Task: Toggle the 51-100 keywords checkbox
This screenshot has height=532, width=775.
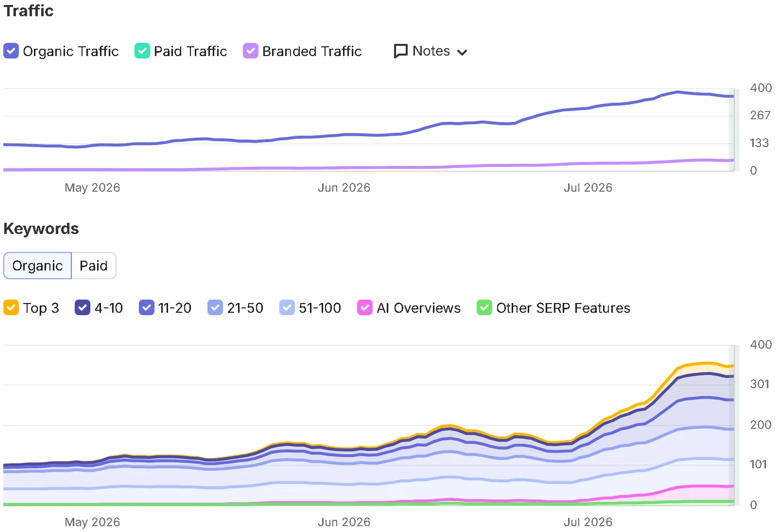Action: point(287,307)
